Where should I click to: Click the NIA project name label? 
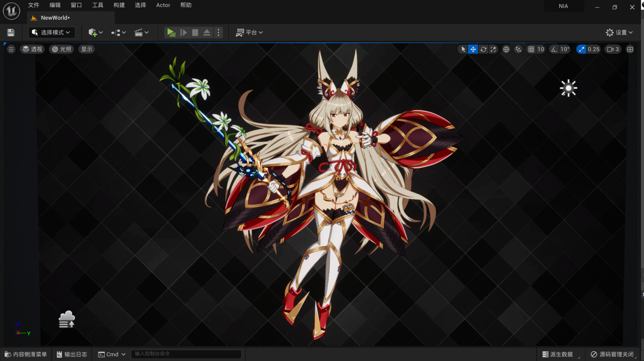563,6
